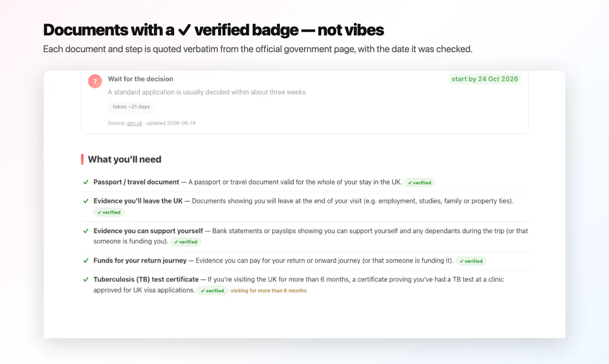Click the step 7 number circle
The height and width of the screenshot is (364, 609).
95,81
